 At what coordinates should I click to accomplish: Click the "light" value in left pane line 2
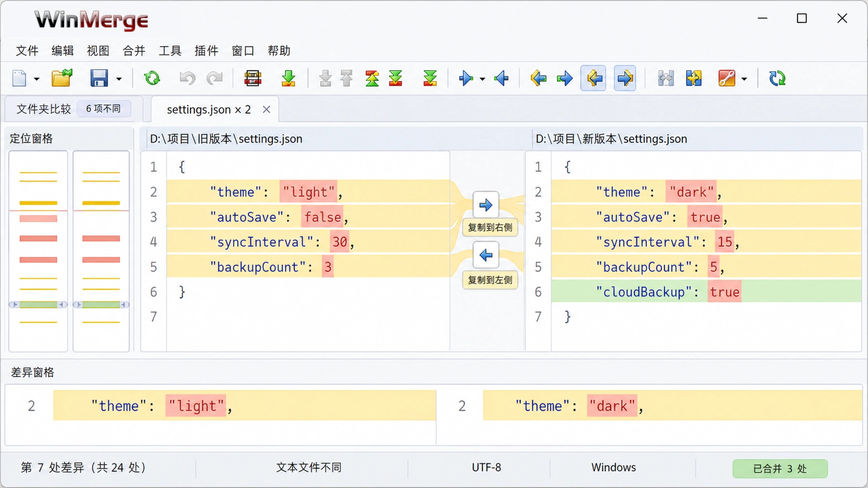pyautogui.click(x=309, y=192)
